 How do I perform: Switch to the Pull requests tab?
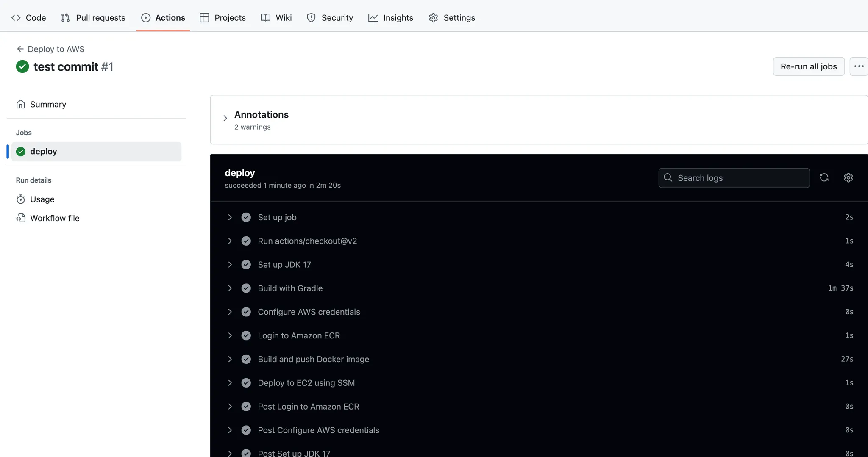tap(93, 18)
